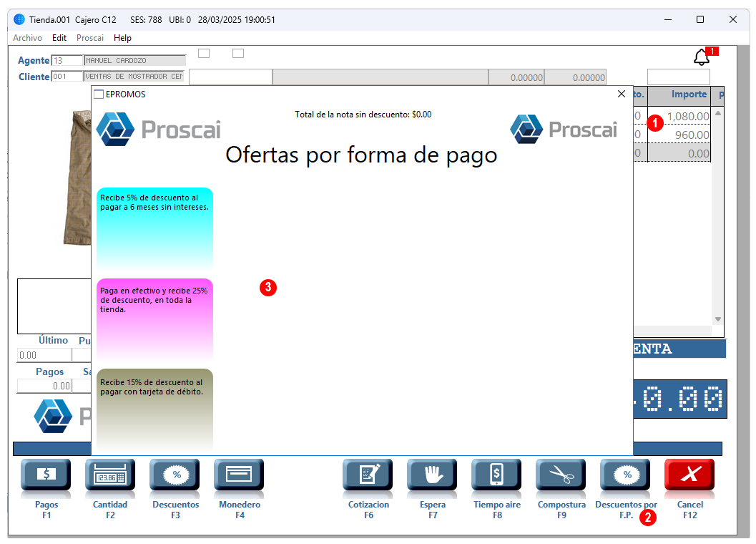Open Descuentos F3 percent icon
Screen dimensions: 756x544
[175, 475]
